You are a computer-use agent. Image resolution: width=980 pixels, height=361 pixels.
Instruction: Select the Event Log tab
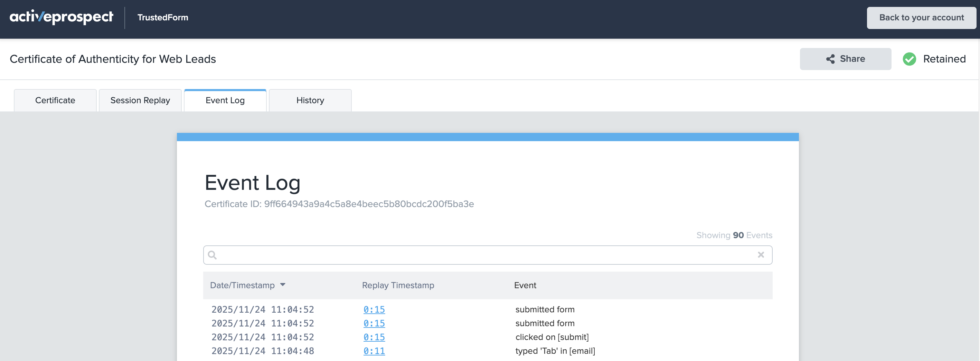pyautogui.click(x=225, y=100)
